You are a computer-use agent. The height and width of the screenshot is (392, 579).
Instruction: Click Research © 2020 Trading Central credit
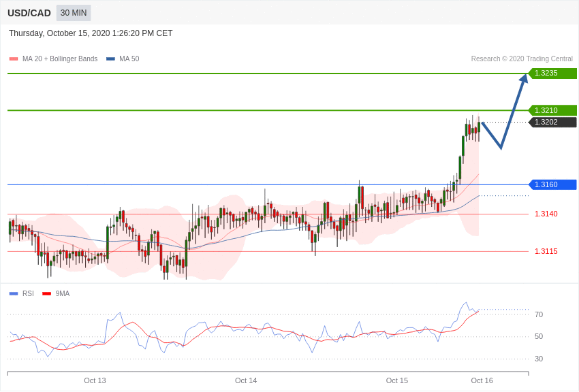[x=522, y=59]
